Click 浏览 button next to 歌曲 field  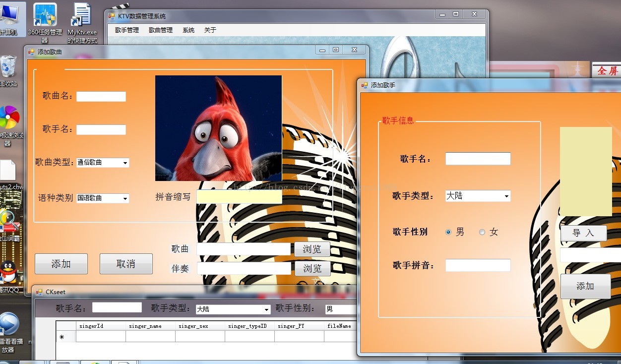[x=312, y=249]
